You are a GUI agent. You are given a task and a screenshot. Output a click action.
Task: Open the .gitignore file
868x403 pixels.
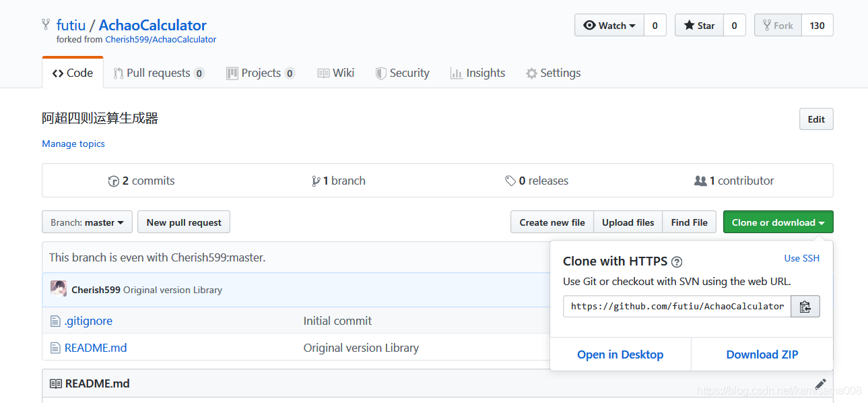pyautogui.click(x=88, y=321)
